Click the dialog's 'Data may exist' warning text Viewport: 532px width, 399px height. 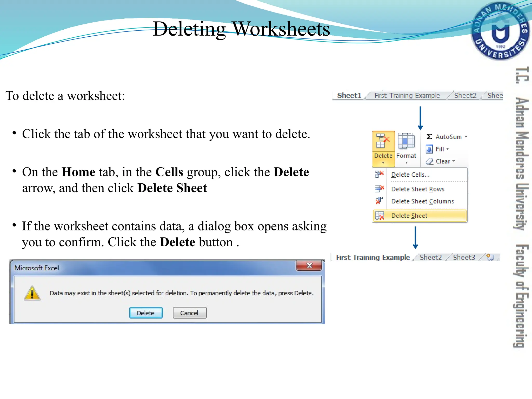(182, 293)
